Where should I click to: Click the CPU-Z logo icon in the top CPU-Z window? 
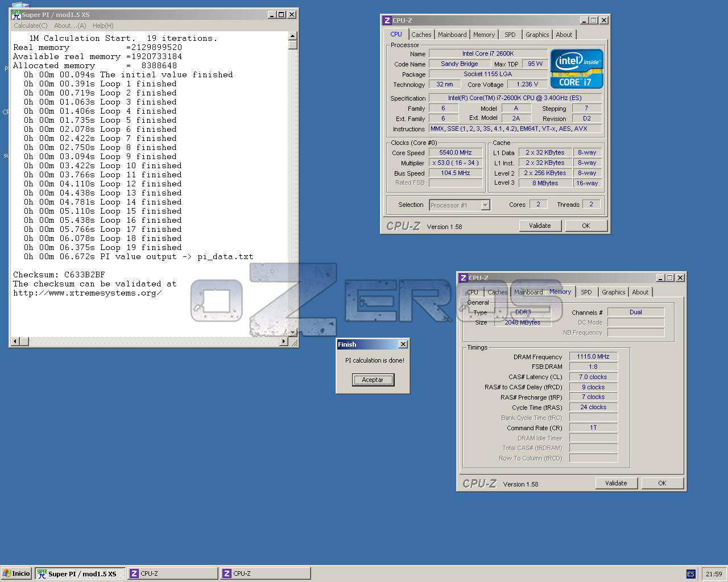[x=387, y=20]
